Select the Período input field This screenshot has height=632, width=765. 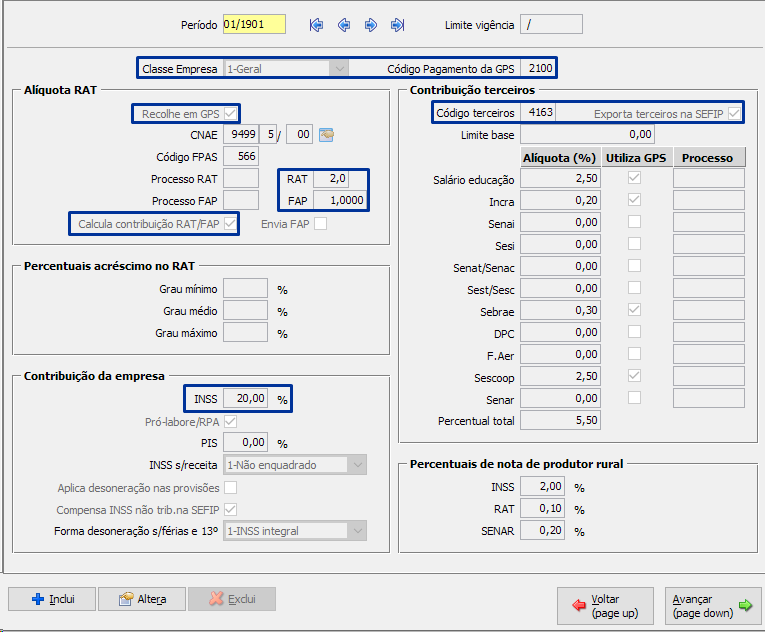[254, 25]
